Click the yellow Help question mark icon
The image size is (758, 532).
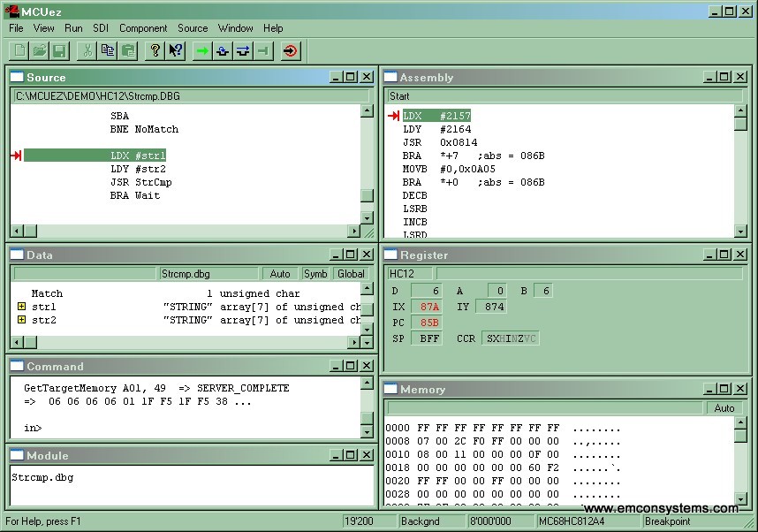[x=155, y=51]
